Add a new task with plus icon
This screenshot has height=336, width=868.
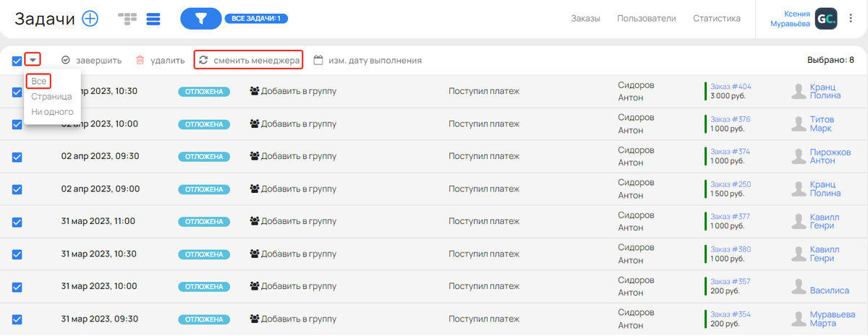point(90,19)
